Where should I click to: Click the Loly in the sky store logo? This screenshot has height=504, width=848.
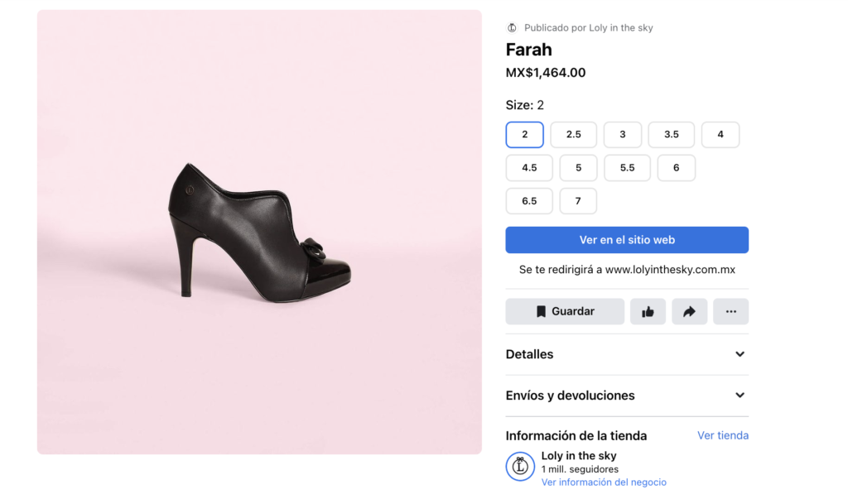click(520, 466)
